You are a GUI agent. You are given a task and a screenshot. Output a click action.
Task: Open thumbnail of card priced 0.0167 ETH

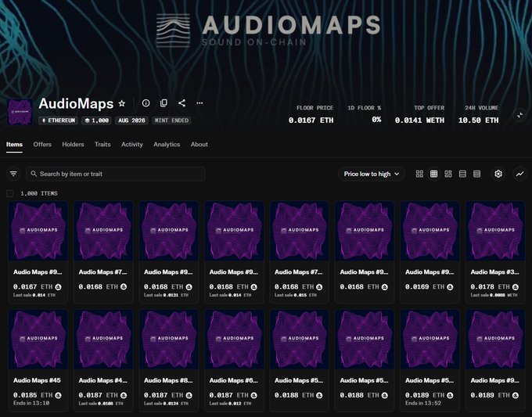point(38,231)
